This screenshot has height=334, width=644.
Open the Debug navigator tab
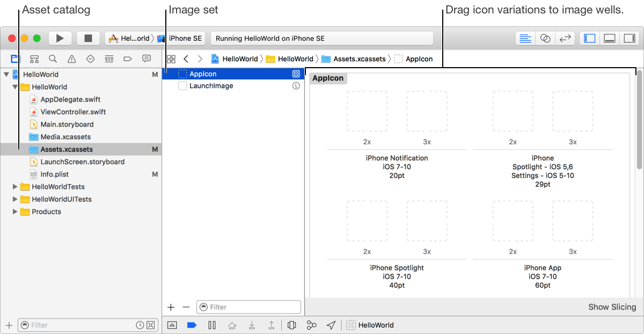pos(109,59)
